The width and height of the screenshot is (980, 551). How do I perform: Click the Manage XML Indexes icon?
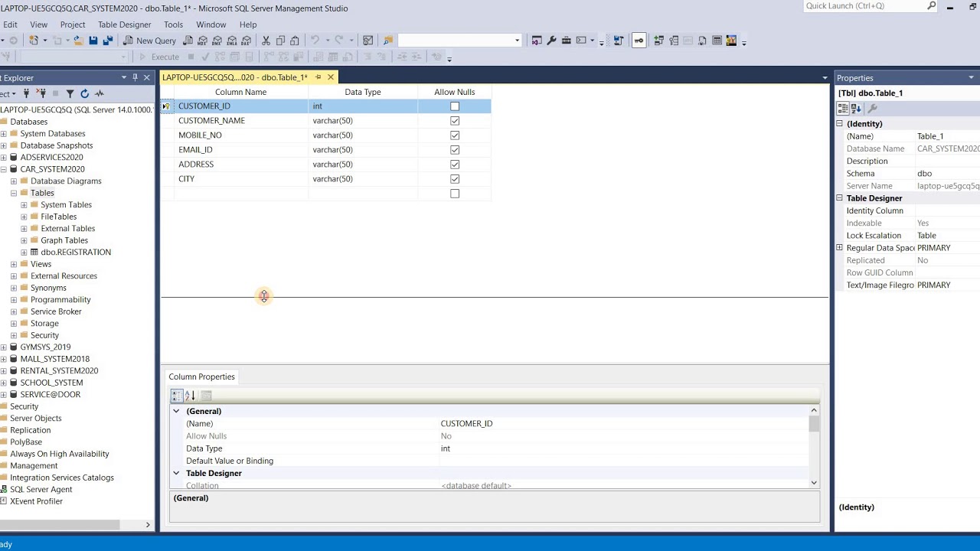coord(702,41)
